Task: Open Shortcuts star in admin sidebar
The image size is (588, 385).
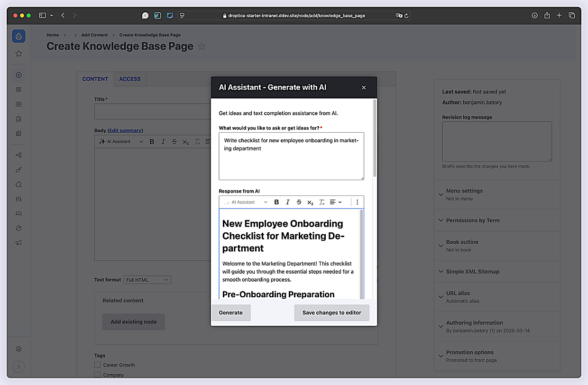Action: (x=18, y=54)
